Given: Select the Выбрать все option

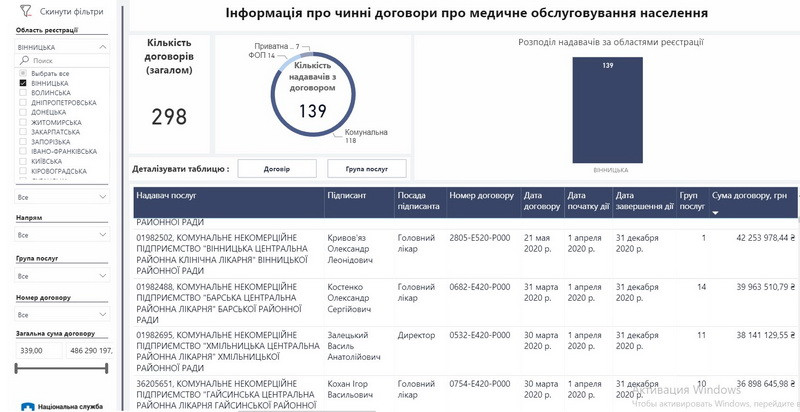Looking at the screenshot, I should [x=23, y=74].
